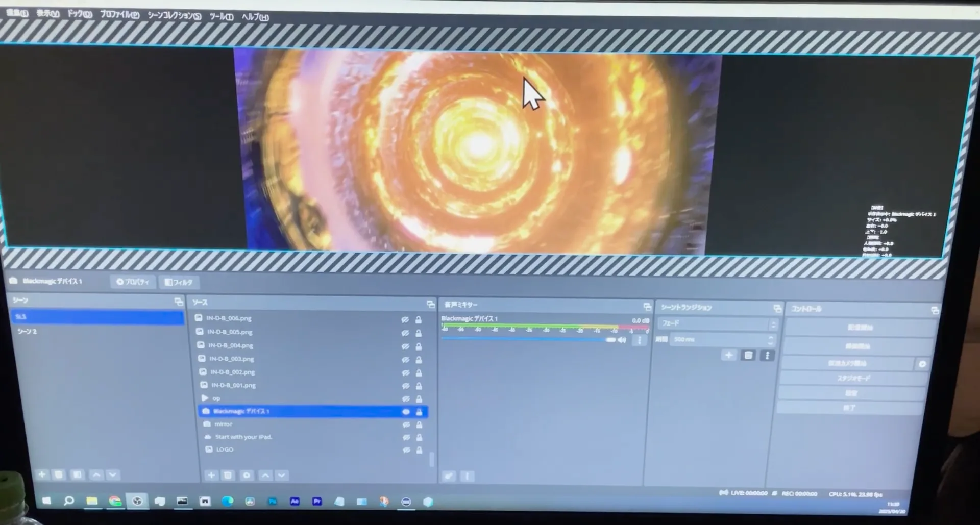Add a new source with the plus icon
Image resolution: width=980 pixels, height=525 pixels.
(x=211, y=475)
